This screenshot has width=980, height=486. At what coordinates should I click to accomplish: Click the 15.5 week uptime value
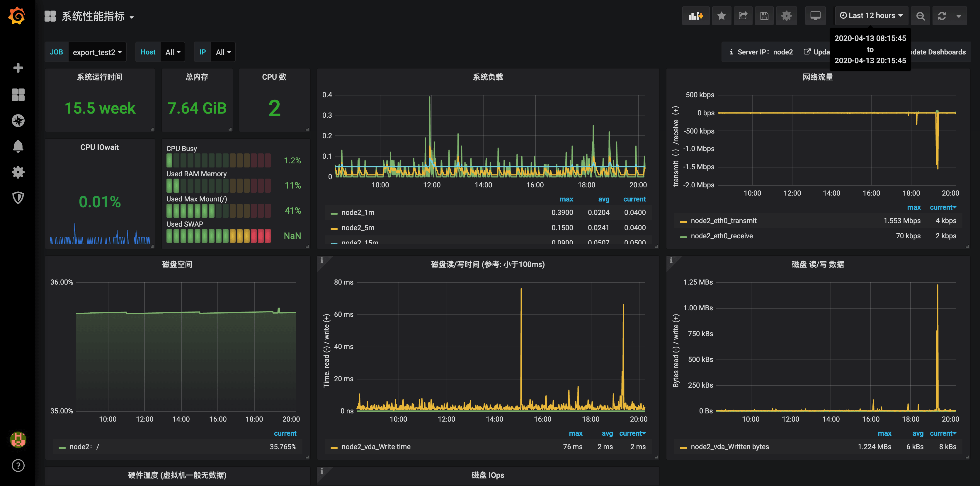(x=100, y=108)
